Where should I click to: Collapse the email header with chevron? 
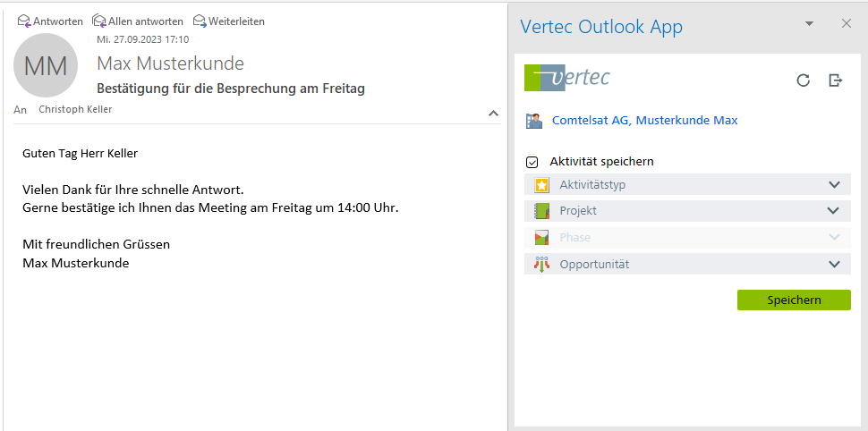coord(493,114)
